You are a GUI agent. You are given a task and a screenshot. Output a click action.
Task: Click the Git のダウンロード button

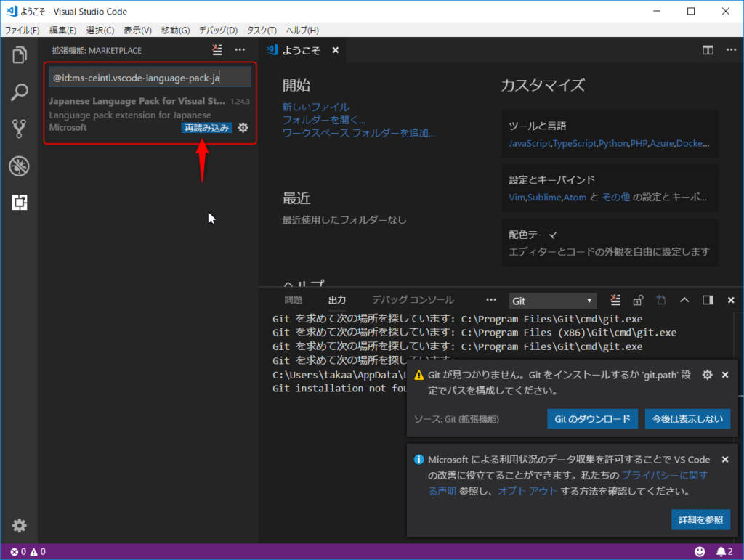click(592, 419)
